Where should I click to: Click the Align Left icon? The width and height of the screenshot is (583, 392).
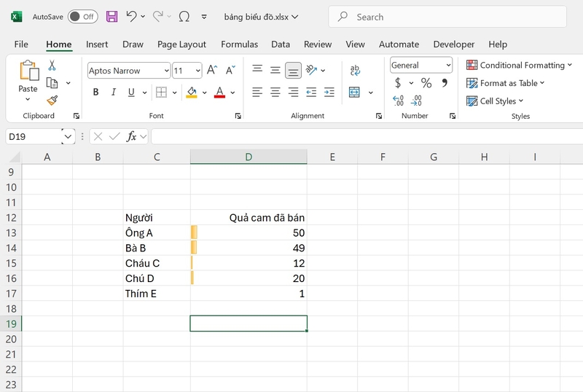257,93
